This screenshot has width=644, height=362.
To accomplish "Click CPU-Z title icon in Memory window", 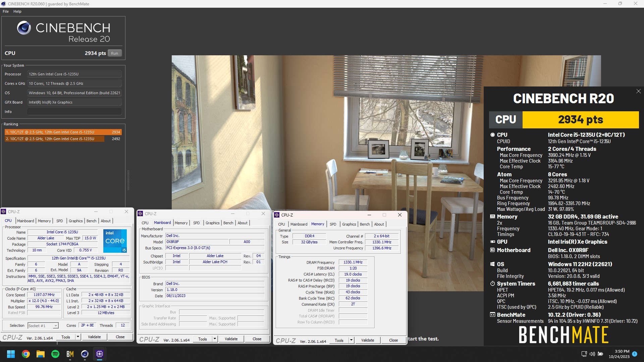I will click(x=277, y=215).
